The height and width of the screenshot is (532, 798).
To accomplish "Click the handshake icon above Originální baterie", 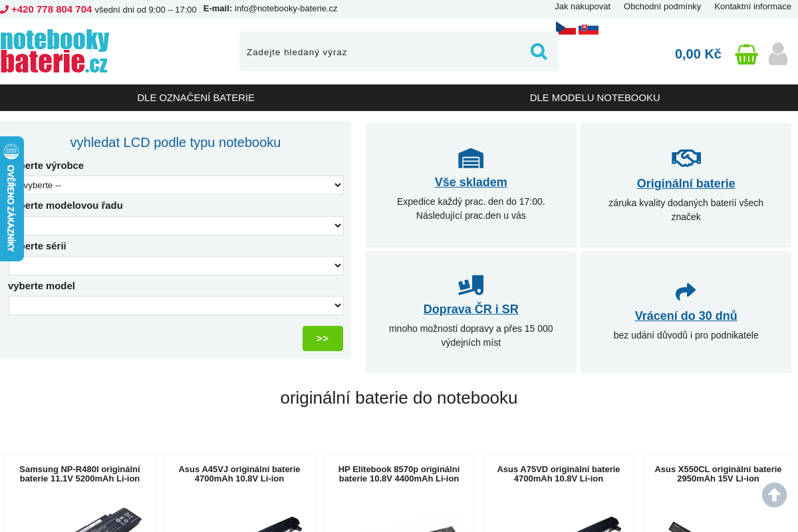I will coord(686,158).
